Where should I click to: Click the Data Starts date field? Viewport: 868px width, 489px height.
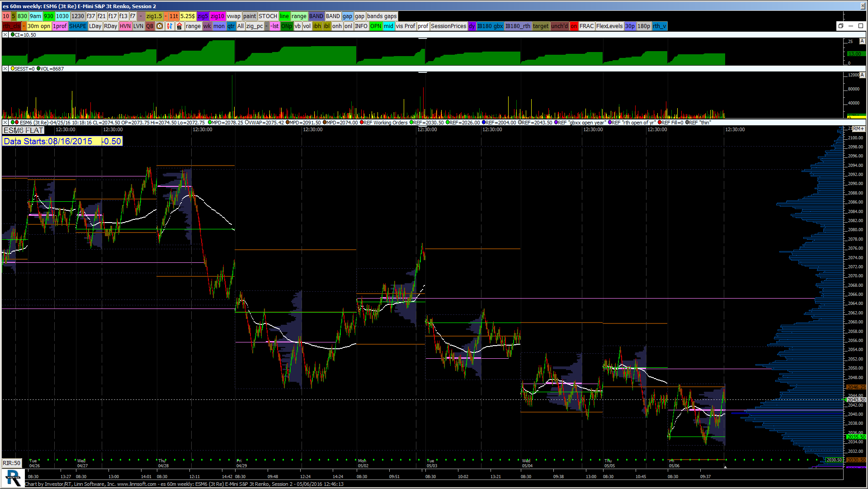pyautogui.click(x=62, y=142)
